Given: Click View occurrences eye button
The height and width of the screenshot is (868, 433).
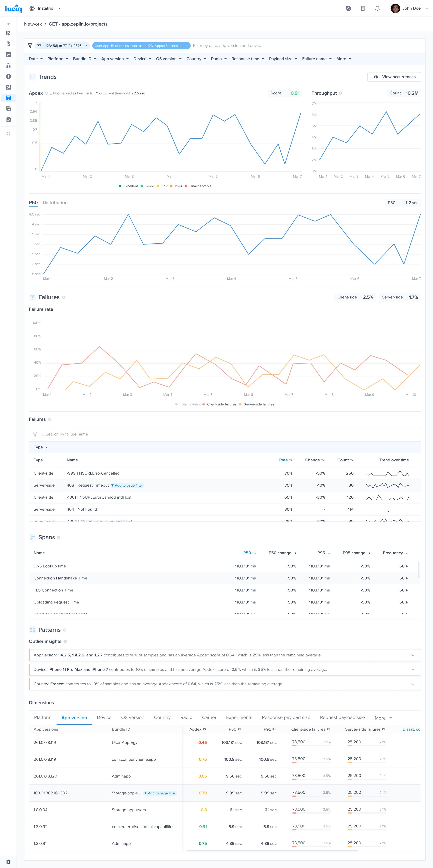Looking at the screenshot, I should (x=394, y=77).
